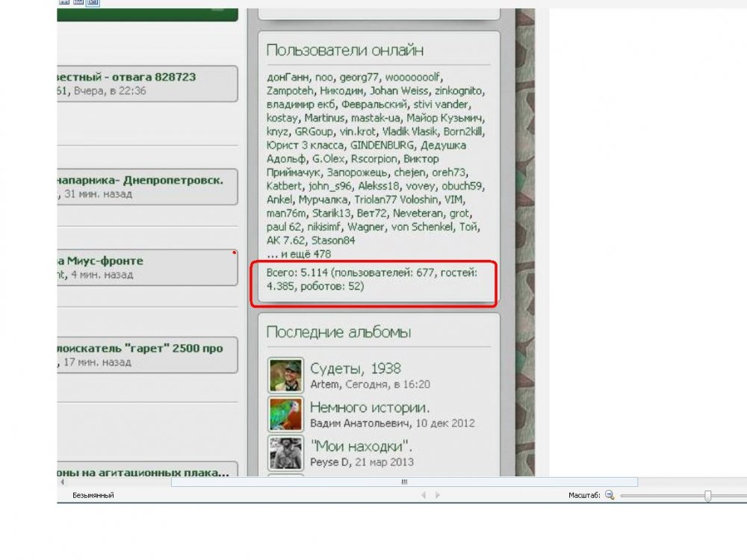Open user Запорожець's profile
747x560 pixels.
tap(357, 172)
